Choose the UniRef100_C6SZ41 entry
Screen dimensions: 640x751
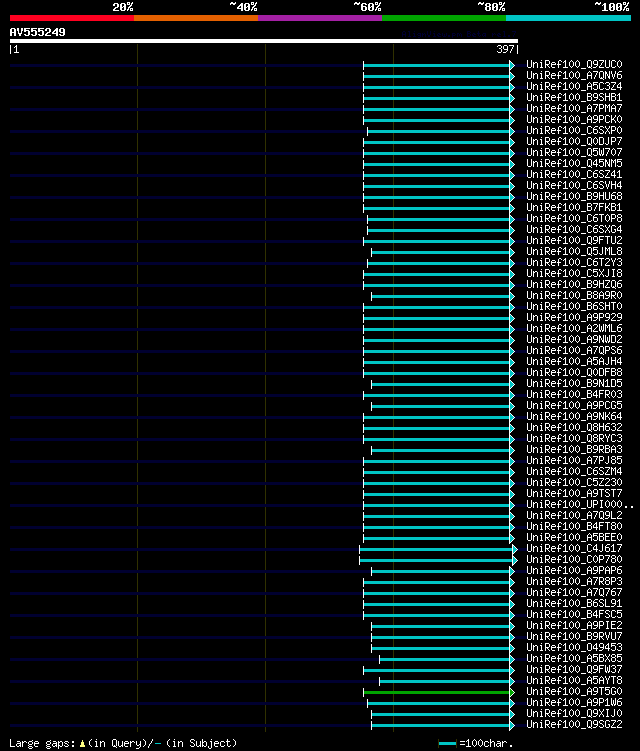click(x=574, y=174)
